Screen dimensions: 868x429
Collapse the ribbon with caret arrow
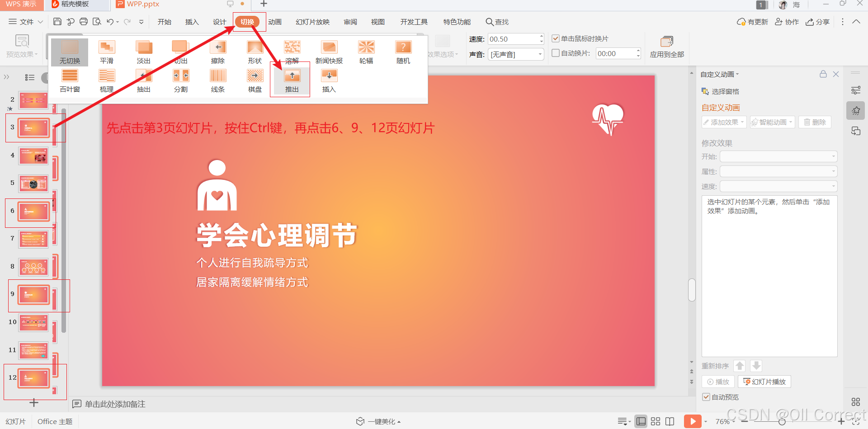coord(856,22)
